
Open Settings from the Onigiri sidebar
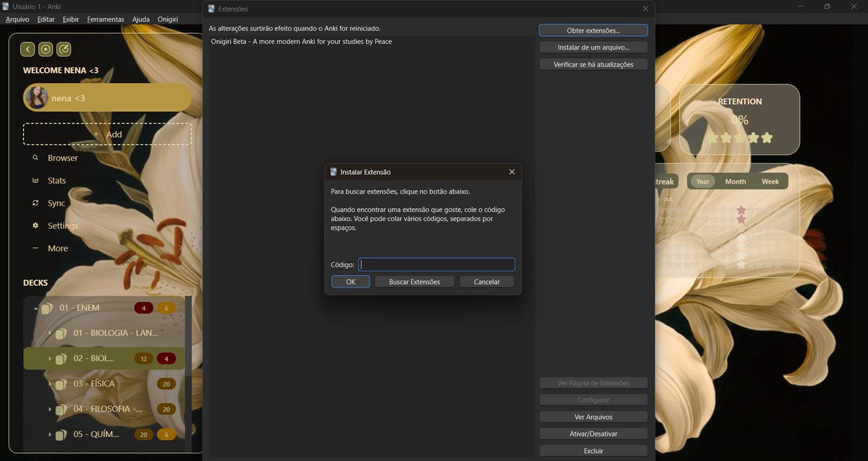point(63,225)
